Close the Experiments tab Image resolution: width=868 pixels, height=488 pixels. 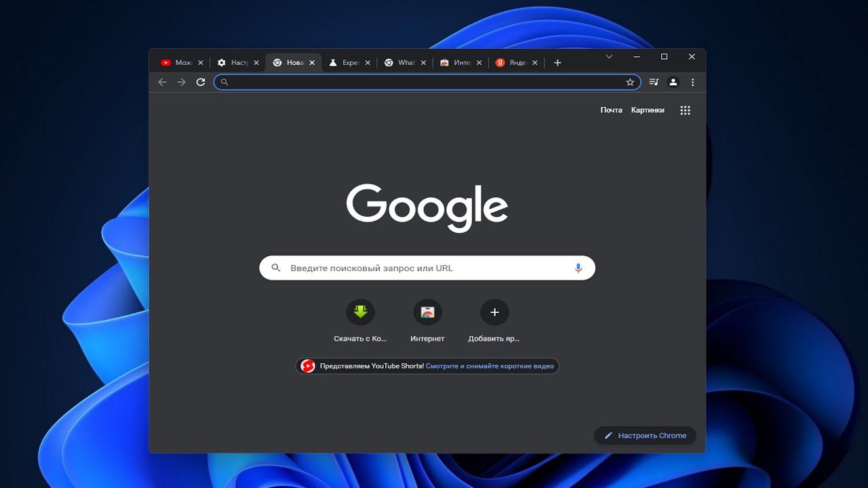(x=368, y=62)
